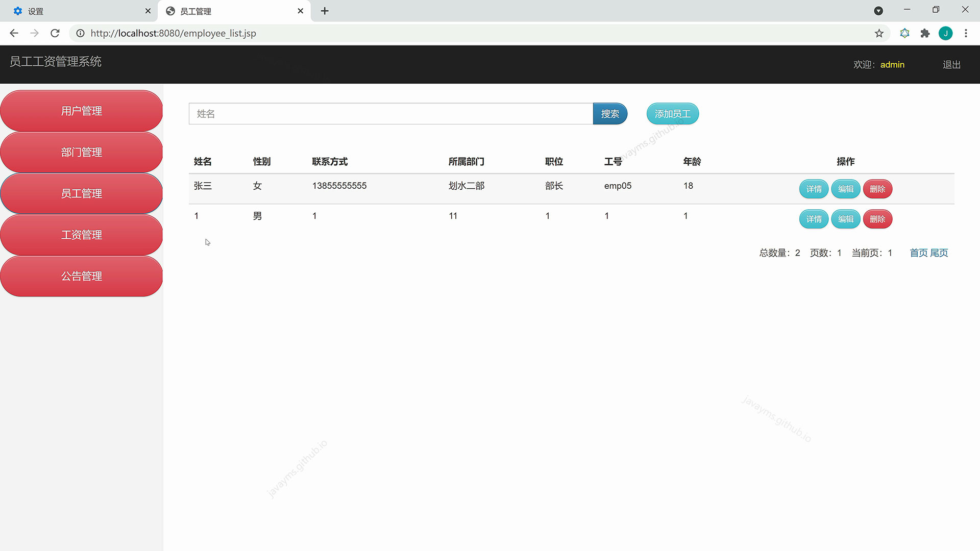Click the bookmark star in address bar
Screen dimensions: 980x551
tap(879, 33)
